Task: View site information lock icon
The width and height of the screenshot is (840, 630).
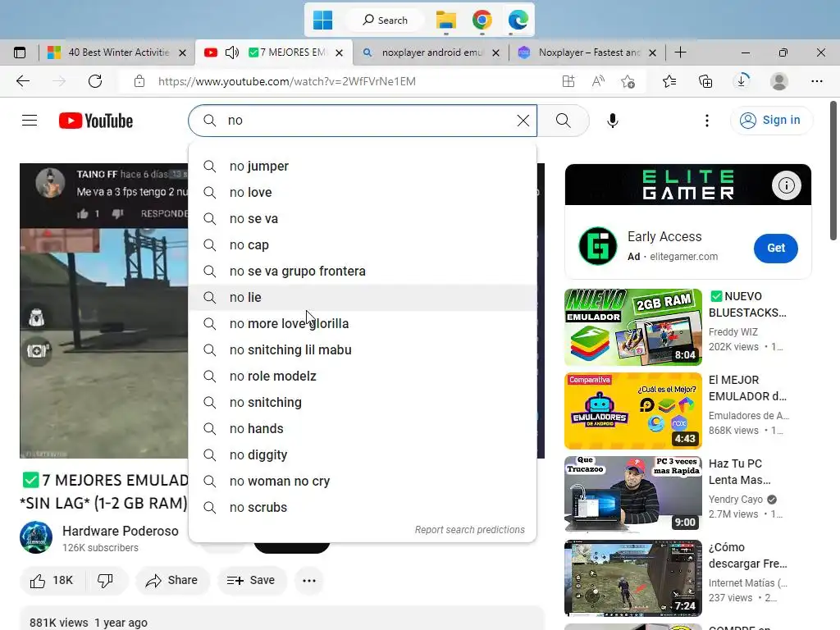Action: [139, 81]
